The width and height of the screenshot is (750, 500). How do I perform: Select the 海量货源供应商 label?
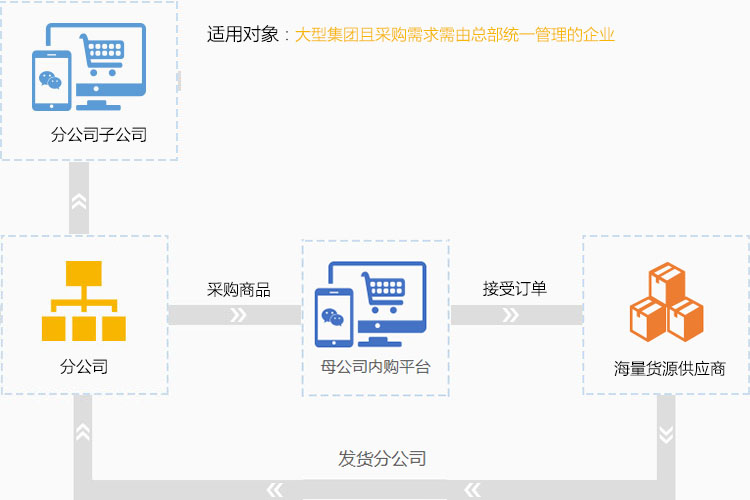(669, 368)
